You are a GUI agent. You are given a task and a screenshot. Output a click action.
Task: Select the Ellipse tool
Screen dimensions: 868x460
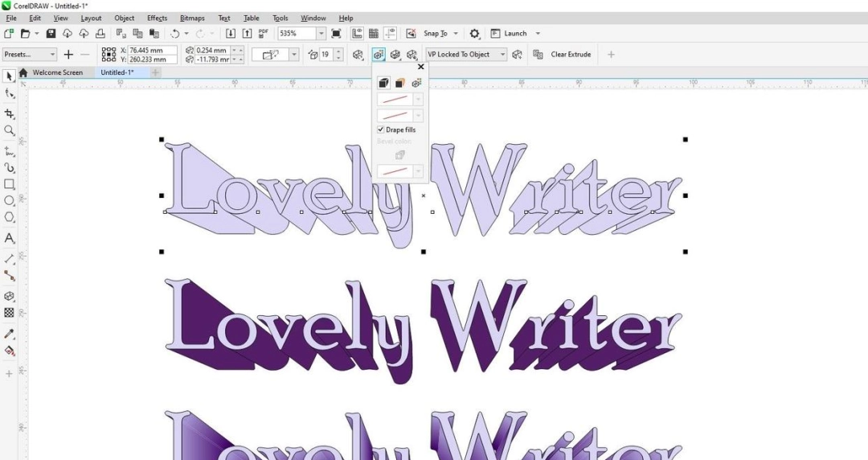(x=9, y=200)
